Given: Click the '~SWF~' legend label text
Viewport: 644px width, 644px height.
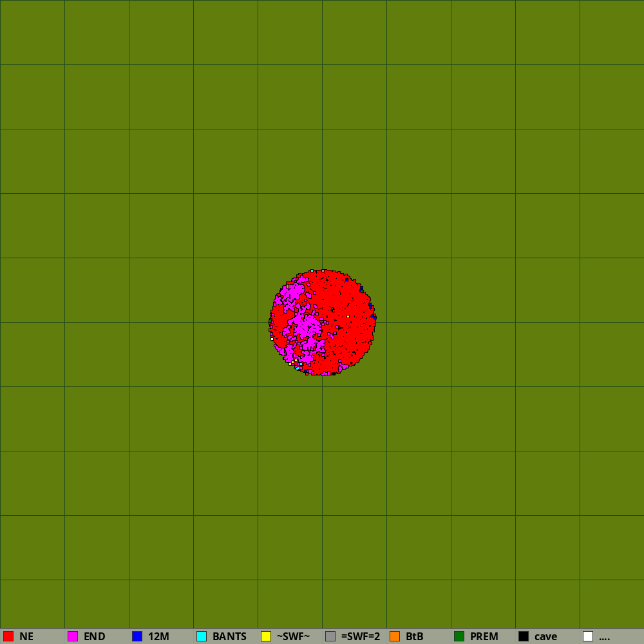Looking at the screenshot, I should click(x=293, y=636).
